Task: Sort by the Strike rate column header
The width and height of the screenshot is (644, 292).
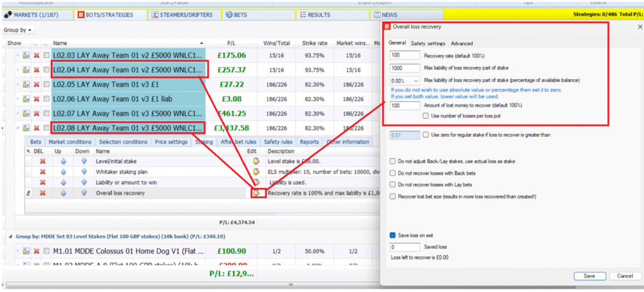Action: [x=314, y=43]
